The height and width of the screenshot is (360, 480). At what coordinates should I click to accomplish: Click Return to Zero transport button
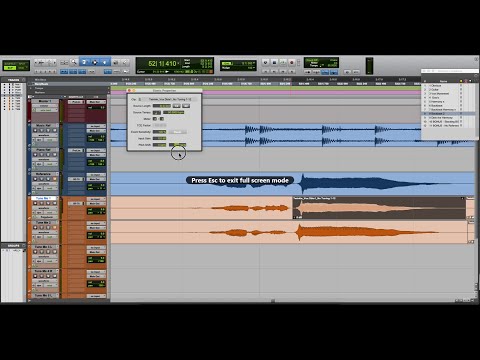(x=265, y=72)
